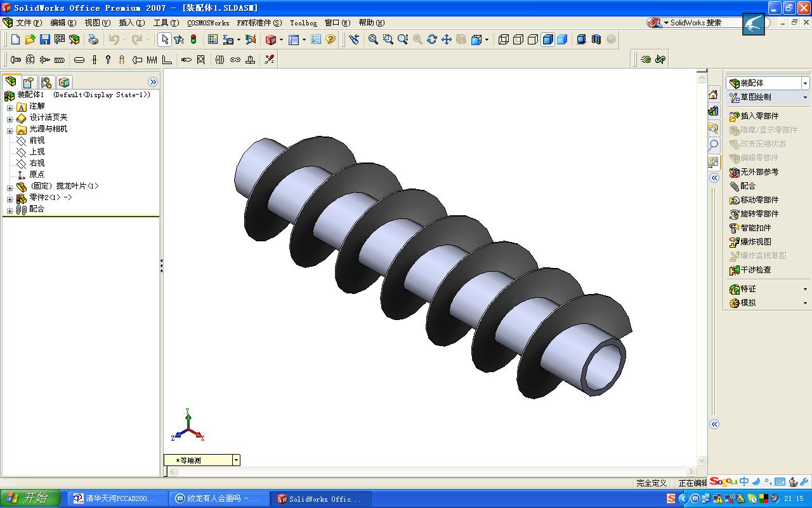Viewport: 812px width, 508px height.
Task: Open the Toolbox menu
Action: click(x=303, y=23)
